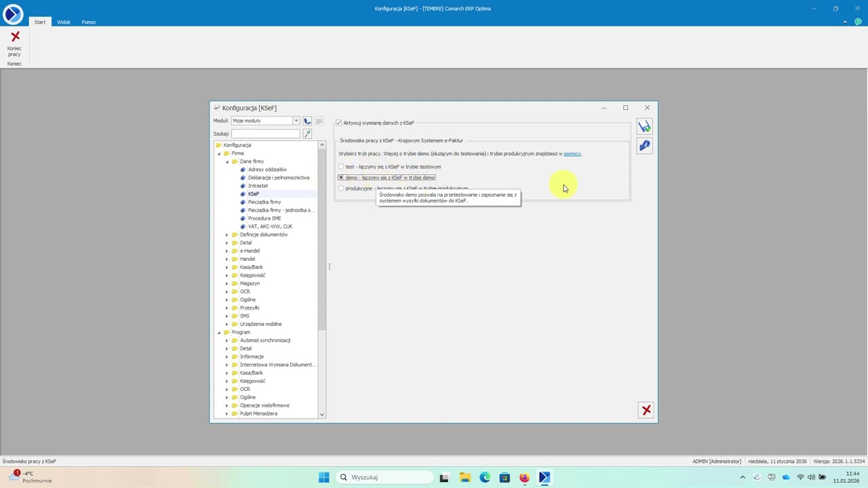Image resolution: width=868 pixels, height=488 pixels.
Task: Collapse the Program tree node
Action: (219, 332)
